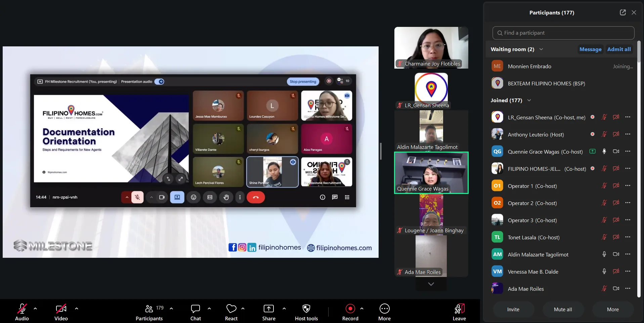Click the QG avatar of Quennie Grace Wagas
Viewport: 644px width, 323px height.
[497, 152]
